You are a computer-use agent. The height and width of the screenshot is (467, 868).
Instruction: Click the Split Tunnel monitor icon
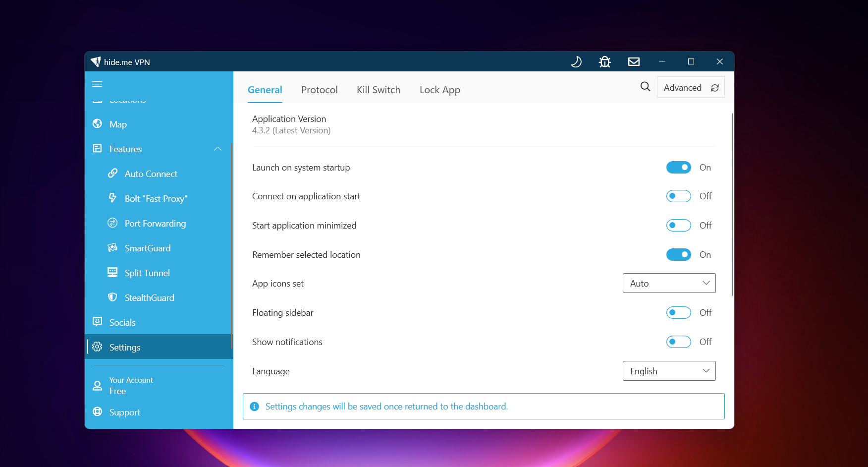(x=113, y=272)
